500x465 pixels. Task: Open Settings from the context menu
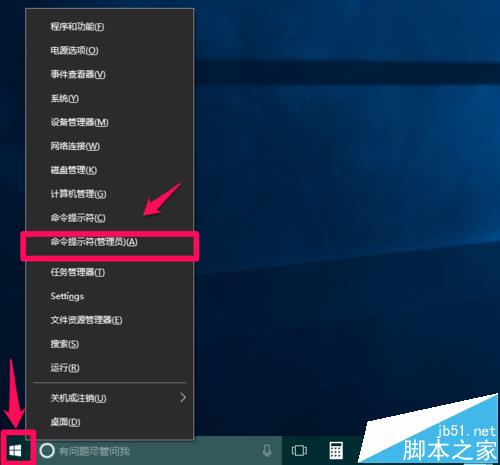(x=110, y=296)
